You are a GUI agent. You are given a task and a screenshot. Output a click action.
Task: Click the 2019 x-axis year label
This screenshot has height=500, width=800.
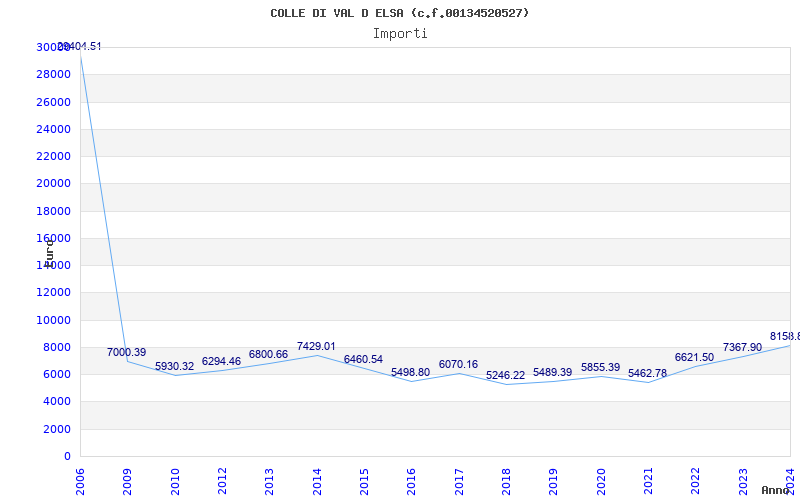[x=554, y=481]
